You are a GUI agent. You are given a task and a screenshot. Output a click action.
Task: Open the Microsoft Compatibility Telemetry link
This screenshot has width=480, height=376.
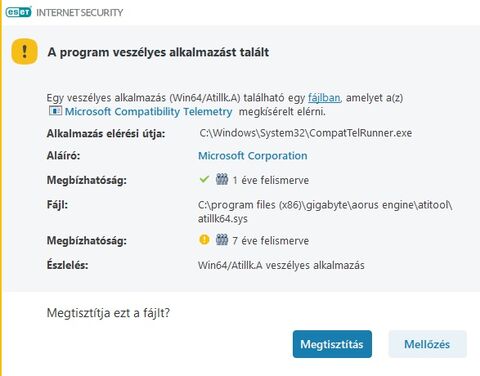point(148,111)
